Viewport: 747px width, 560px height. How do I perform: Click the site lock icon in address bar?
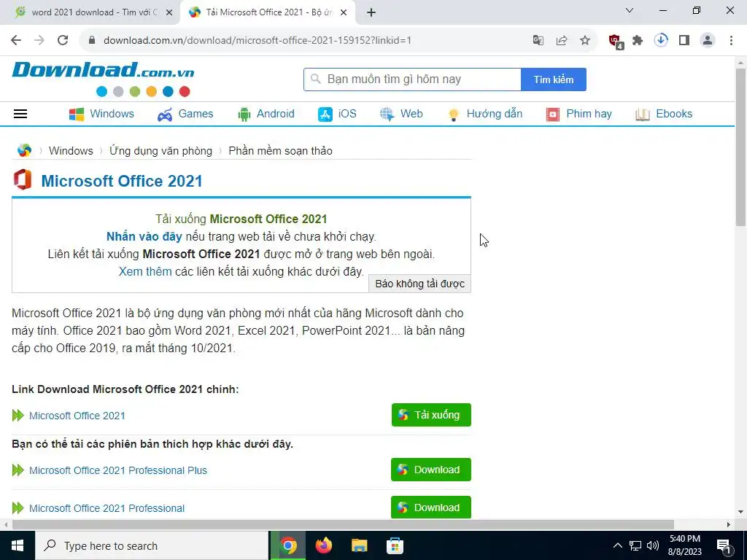click(92, 40)
